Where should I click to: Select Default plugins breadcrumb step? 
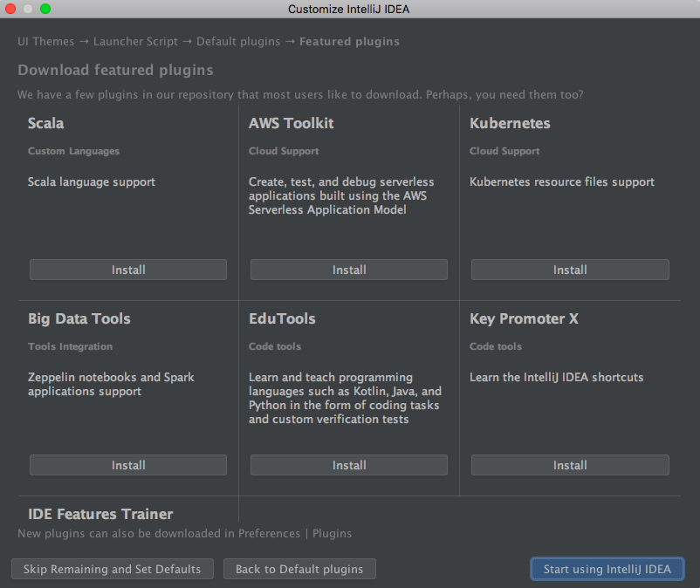click(238, 41)
